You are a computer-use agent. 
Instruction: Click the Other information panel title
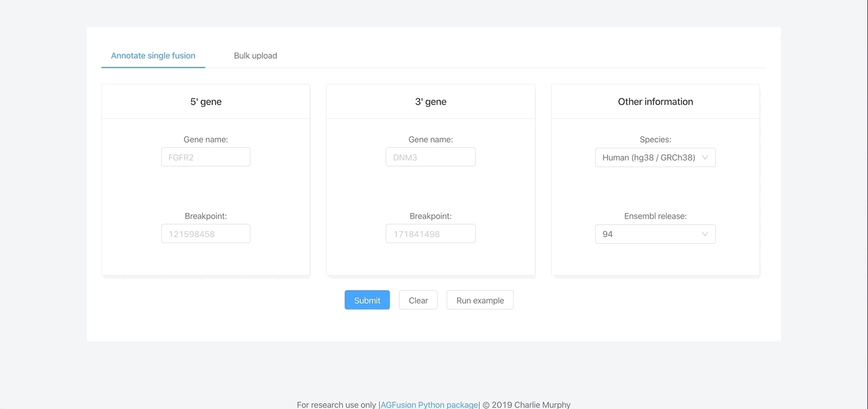(x=656, y=101)
